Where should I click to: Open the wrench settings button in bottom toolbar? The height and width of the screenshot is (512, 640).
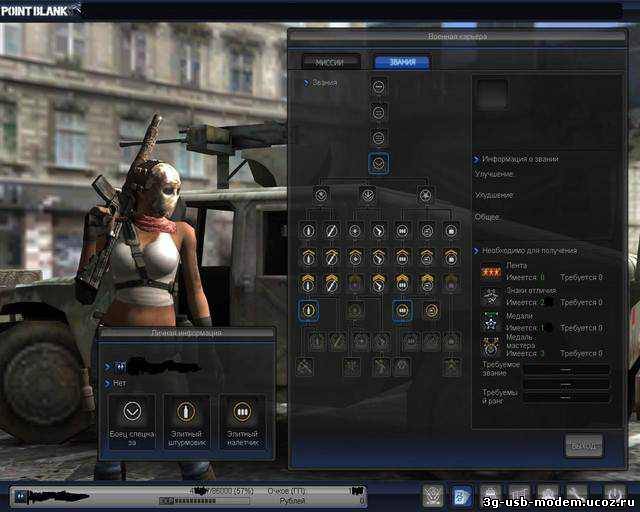[x=577, y=495]
